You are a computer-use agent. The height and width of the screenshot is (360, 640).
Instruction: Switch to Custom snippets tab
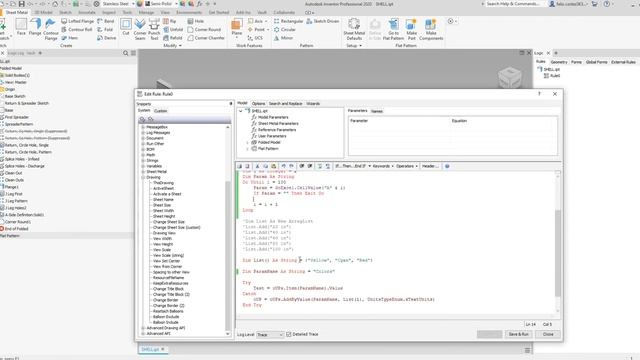point(160,111)
